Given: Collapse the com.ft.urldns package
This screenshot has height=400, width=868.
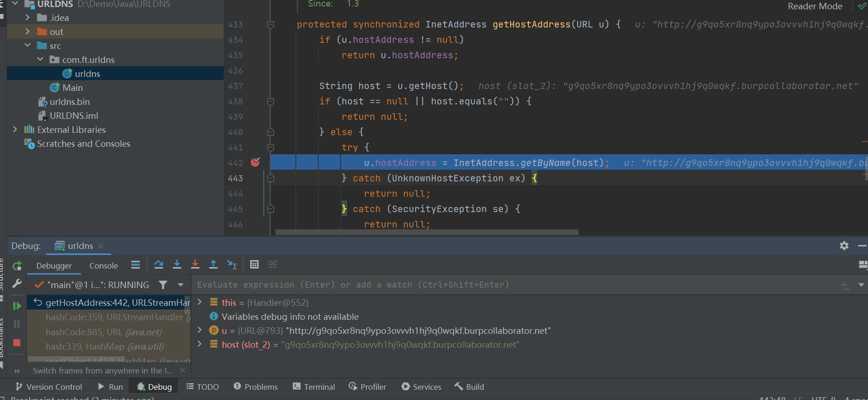Looking at the screenshot, I should 40,60.
